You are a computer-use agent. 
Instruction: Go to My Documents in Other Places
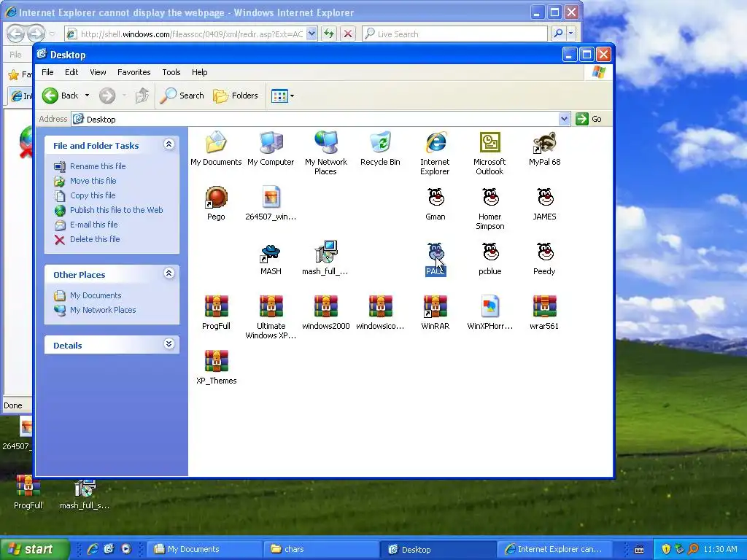point(96,295)
